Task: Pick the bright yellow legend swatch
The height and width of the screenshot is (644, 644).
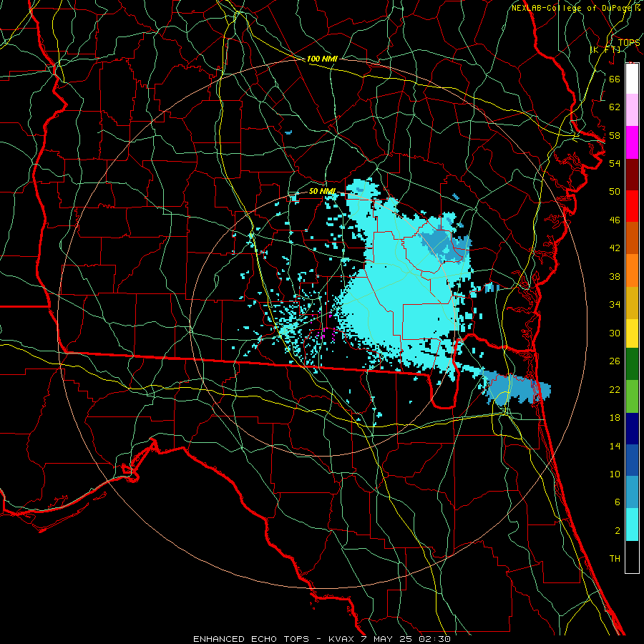Action: coord(632,333)
